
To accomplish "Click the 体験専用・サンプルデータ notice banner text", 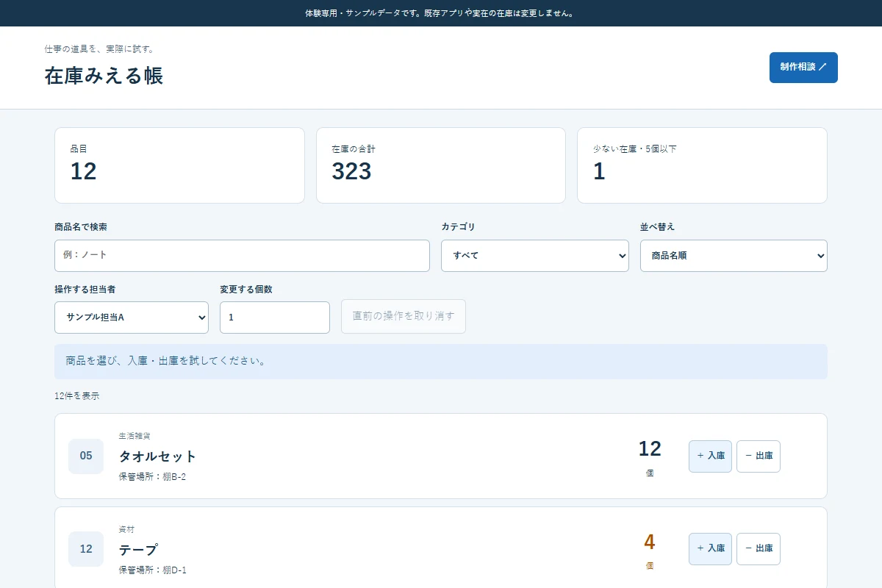I will pyautogui.click(x=441, y=13).
